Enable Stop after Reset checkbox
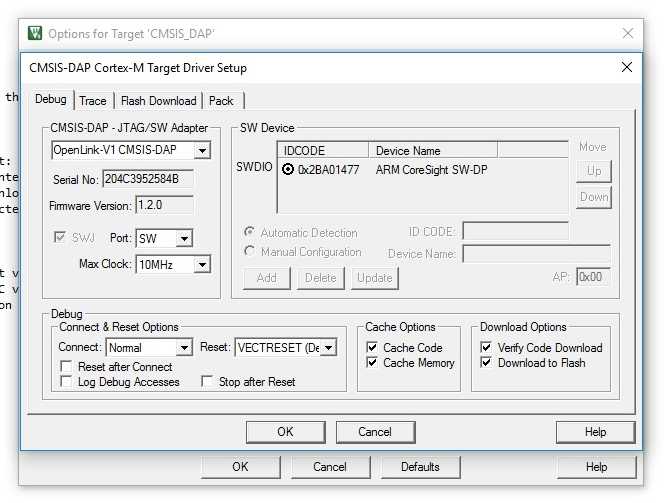 (x=207, y=381)
